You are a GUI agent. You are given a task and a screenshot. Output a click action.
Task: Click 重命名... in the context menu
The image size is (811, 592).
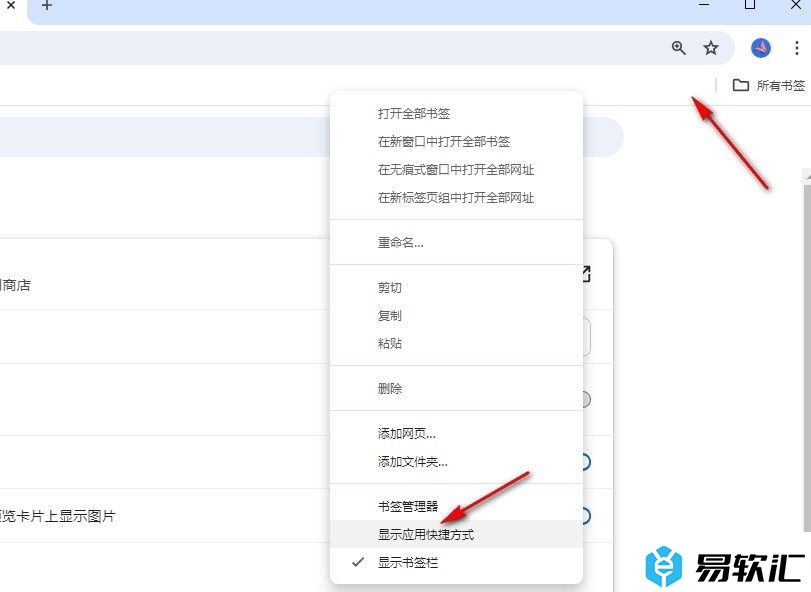pyautogui.click(x=400, y=243)
